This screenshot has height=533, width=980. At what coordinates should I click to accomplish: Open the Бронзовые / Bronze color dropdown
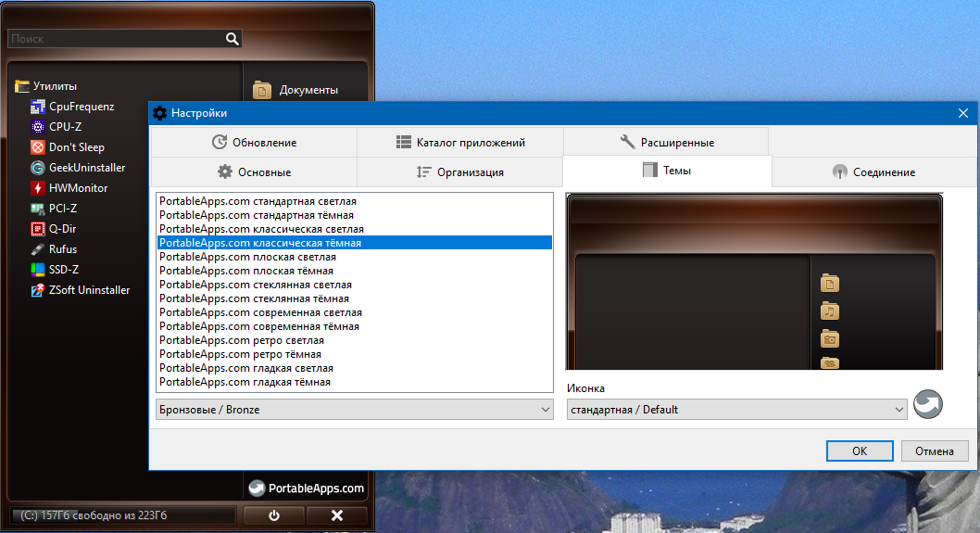355,409
